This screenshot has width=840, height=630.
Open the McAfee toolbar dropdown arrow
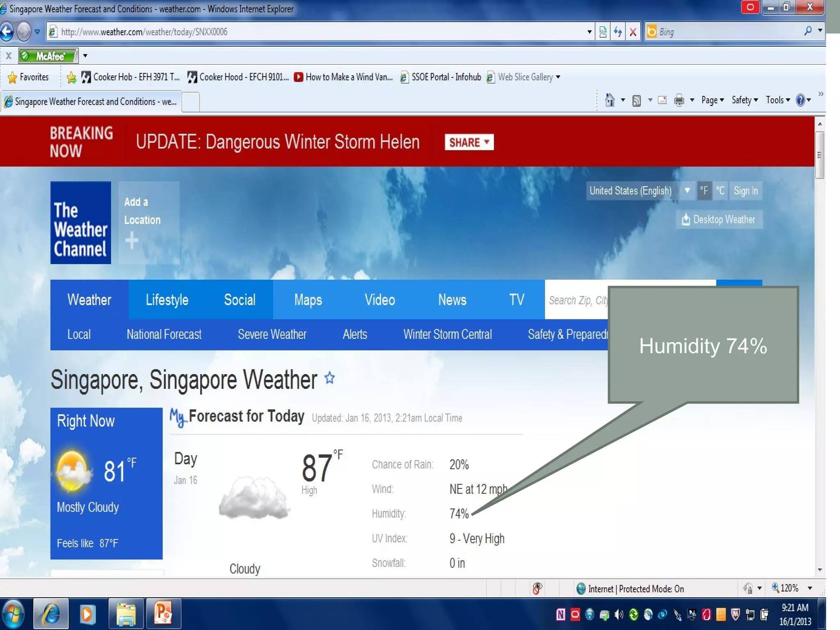[85, 56]
